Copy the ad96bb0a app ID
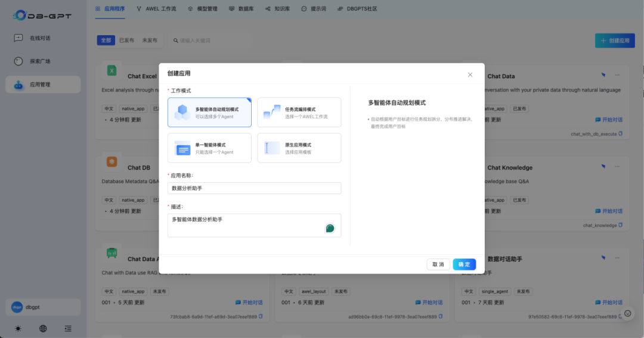 point(441,317)
